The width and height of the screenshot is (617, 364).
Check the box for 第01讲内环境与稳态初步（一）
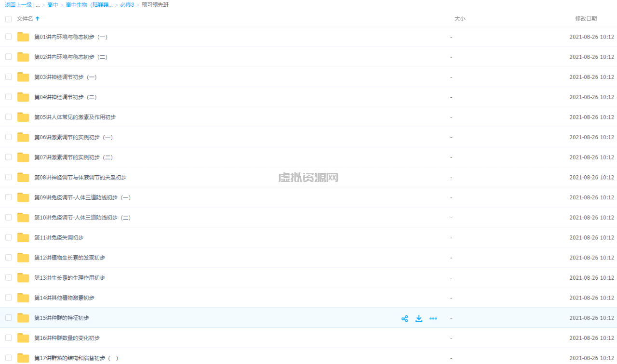[x=8, y=37]
